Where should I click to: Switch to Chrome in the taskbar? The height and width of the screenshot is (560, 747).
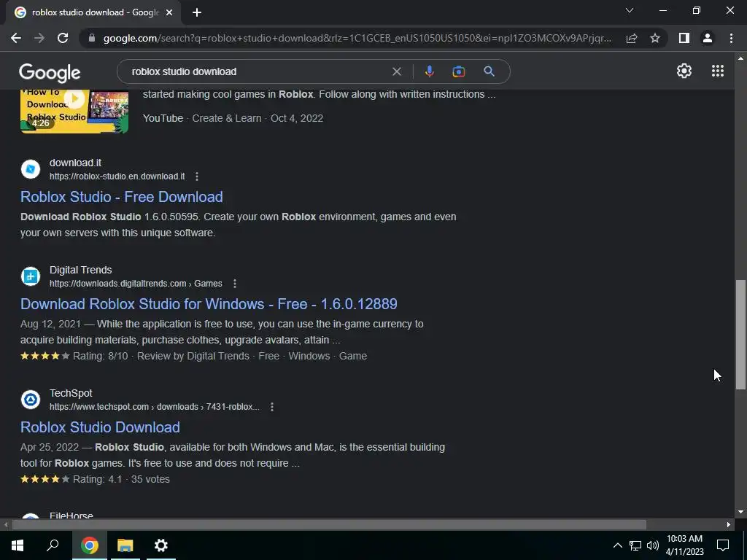click(89, 545)
